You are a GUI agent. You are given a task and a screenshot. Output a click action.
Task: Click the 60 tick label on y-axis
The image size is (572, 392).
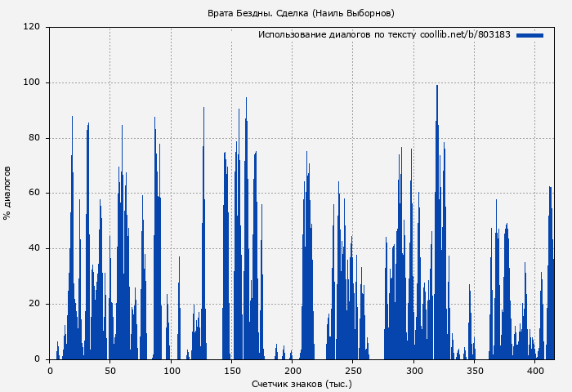35,194
